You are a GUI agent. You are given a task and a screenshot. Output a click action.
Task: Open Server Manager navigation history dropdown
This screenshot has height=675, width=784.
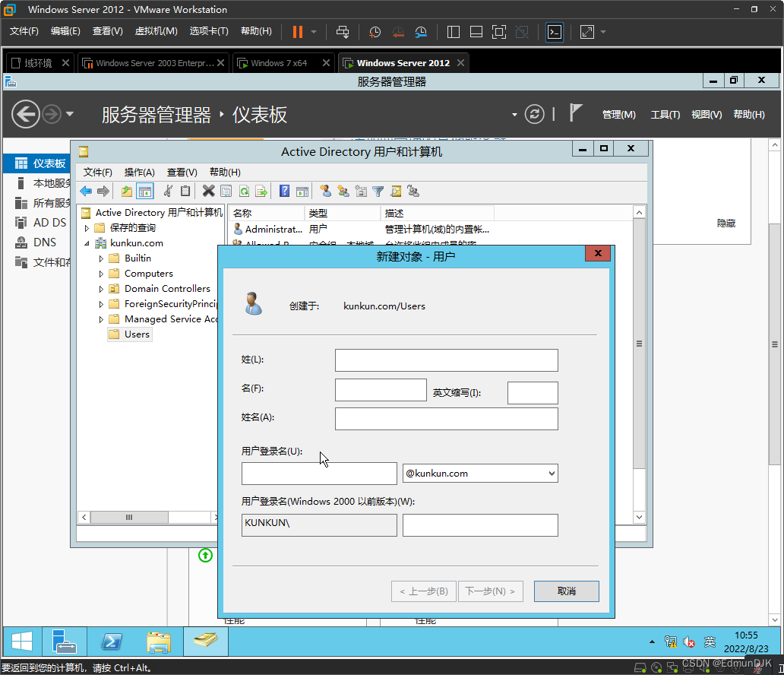[70, 114]
